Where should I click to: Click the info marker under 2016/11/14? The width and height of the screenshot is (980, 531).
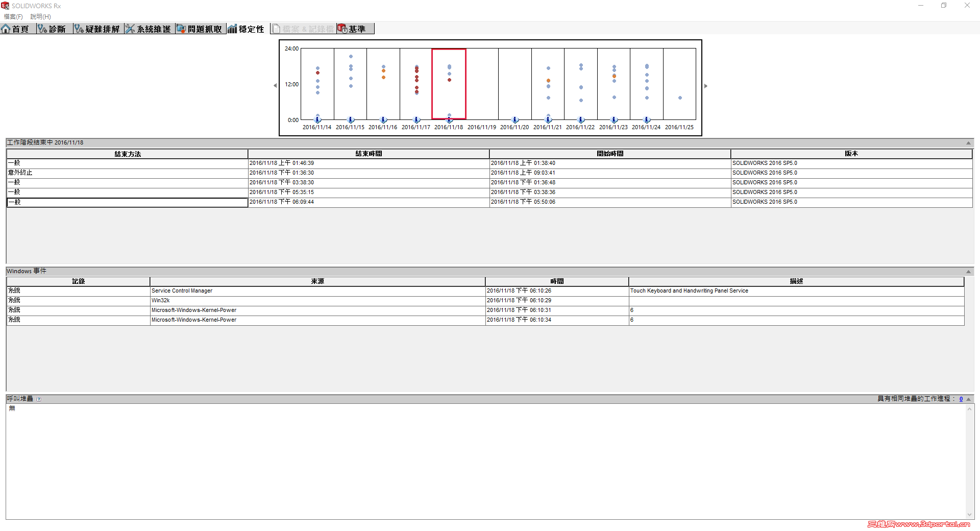tap(317, 119)
